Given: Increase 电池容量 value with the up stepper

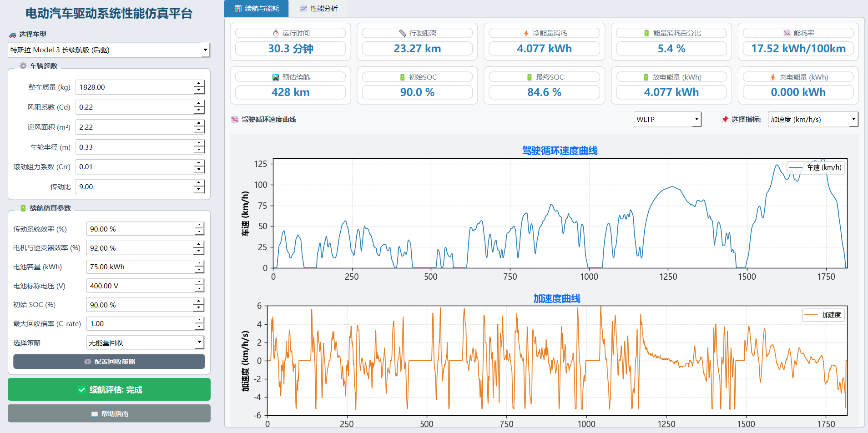Looking at the screenshot, I should [199, 263].
